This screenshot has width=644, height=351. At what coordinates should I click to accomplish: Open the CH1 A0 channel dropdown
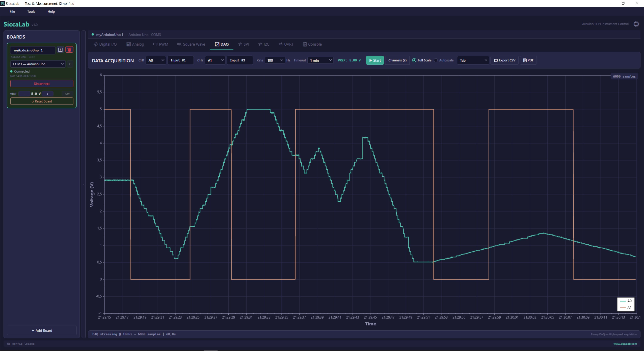click(156, 60)
